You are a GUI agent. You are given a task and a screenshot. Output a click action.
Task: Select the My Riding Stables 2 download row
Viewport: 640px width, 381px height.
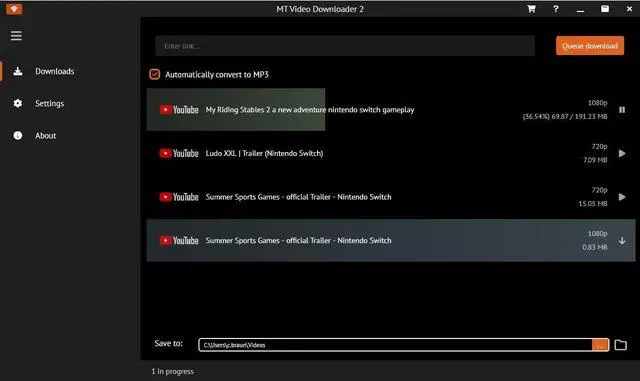391,109
